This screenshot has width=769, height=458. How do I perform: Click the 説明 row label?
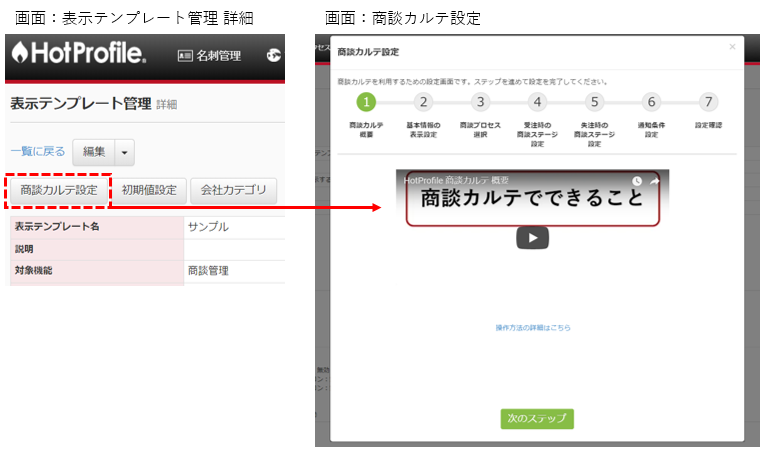[24, 249]
